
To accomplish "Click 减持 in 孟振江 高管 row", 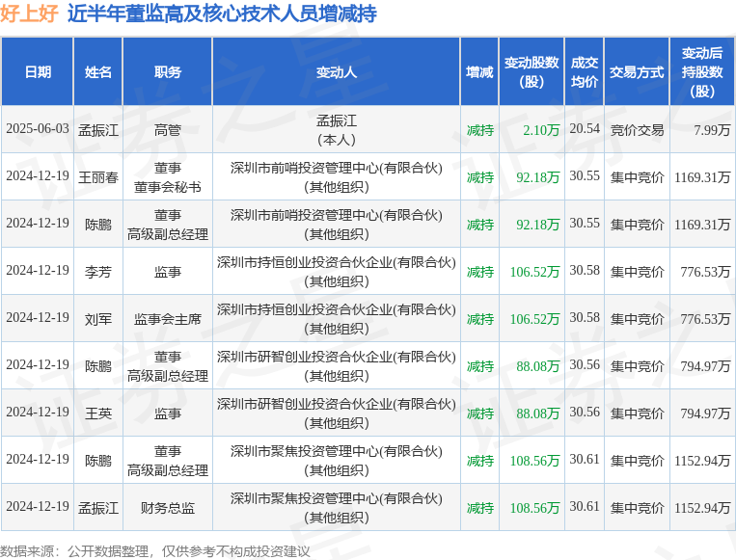I will [479, 130].
